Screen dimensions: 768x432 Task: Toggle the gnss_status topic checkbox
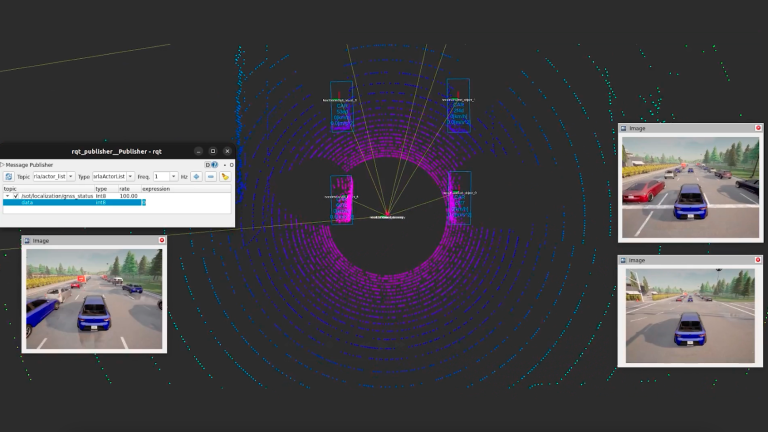tap(16, 196)
